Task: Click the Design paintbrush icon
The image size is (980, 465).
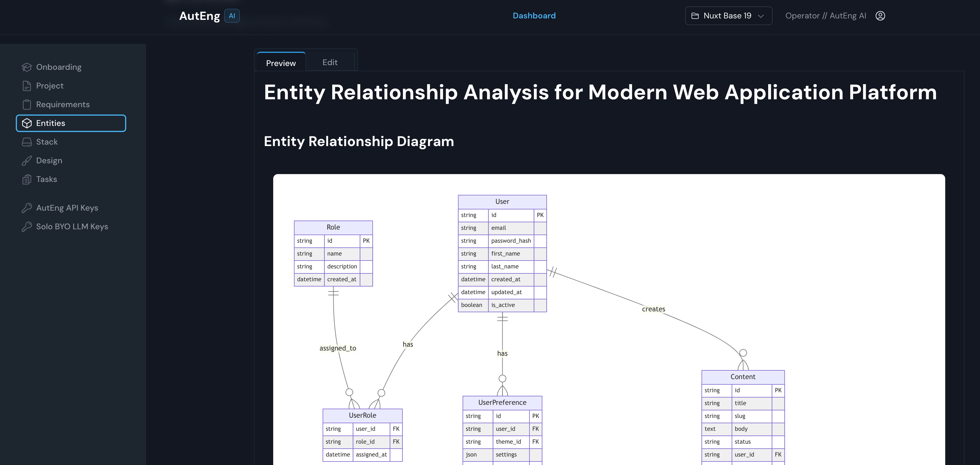Action: (27, 160)
